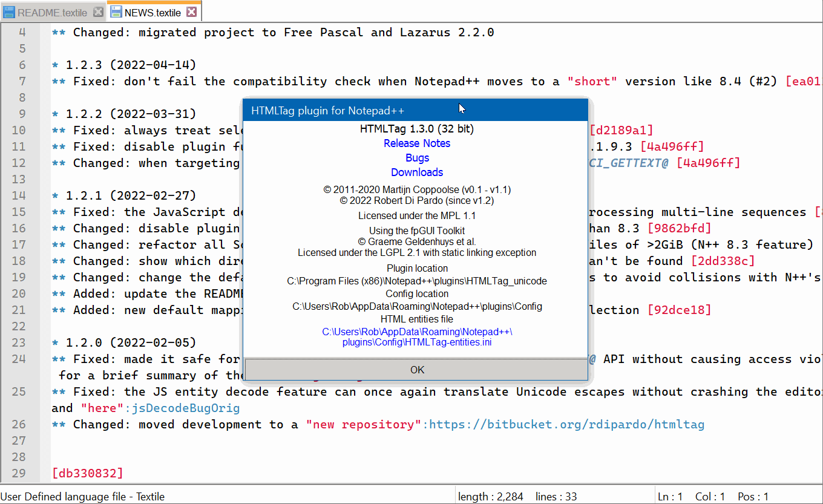
Task: Click the [db330832] hash on line 29
Action: [88, 473]
